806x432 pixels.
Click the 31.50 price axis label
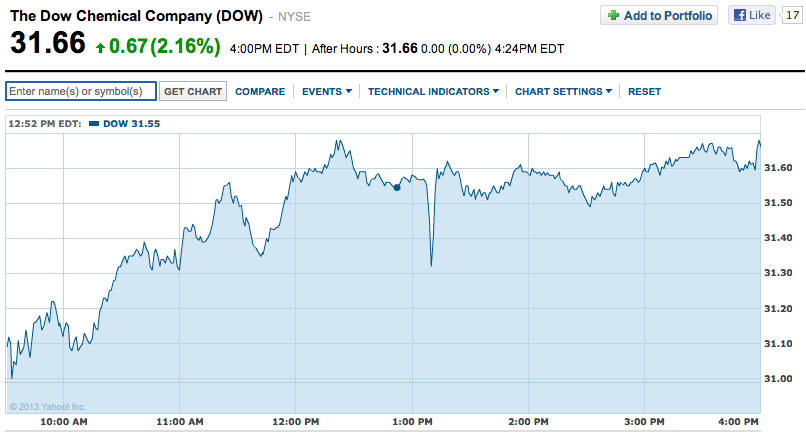point(778,203)
